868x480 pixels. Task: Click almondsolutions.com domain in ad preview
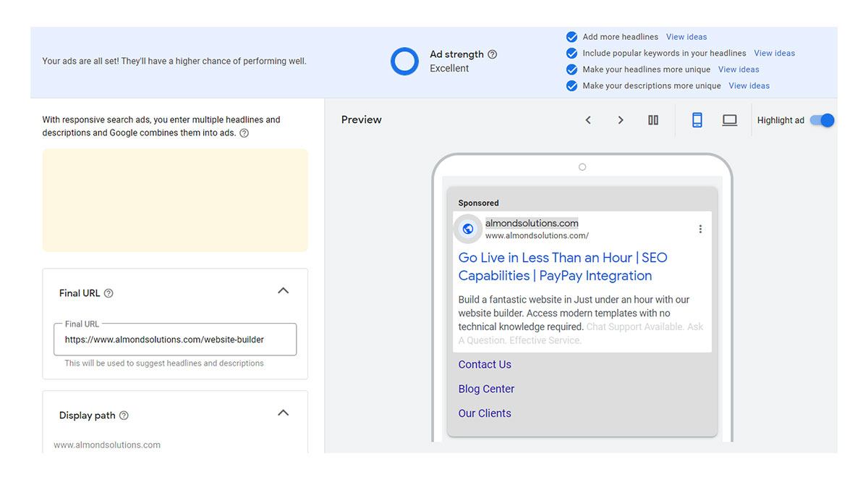(532, 223)
